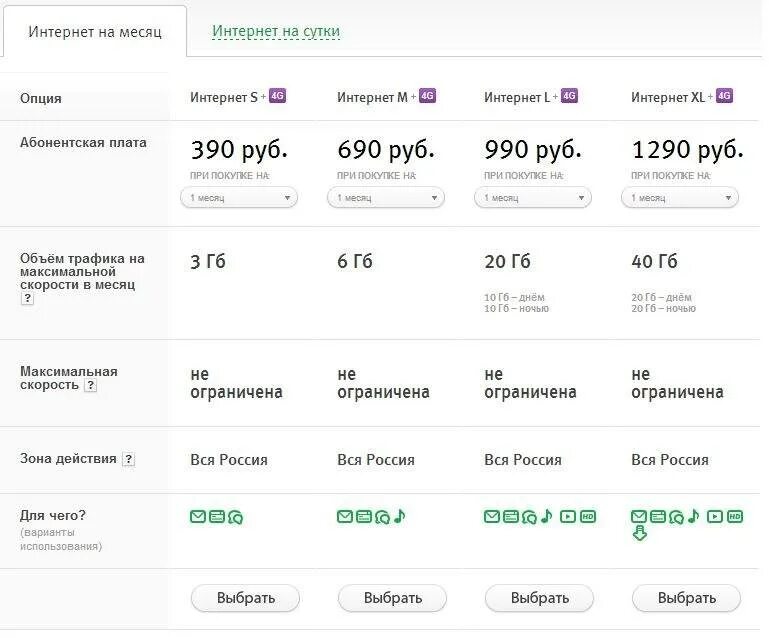This screenshot has width=769, height=638.
Task: Open the period dropdown for Интернет S
Action: pos(239,198)
